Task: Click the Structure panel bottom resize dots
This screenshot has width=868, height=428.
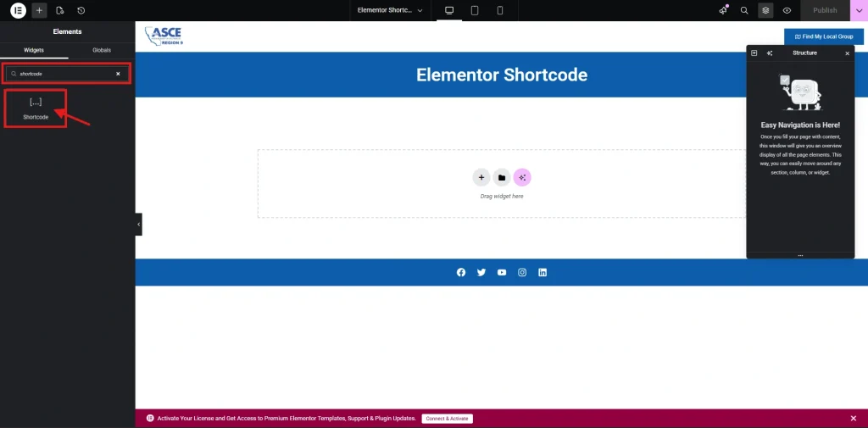Action: (x=800, y=256)
